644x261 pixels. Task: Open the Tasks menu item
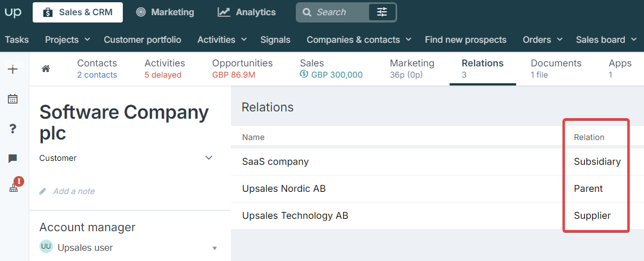pos(17,40)
